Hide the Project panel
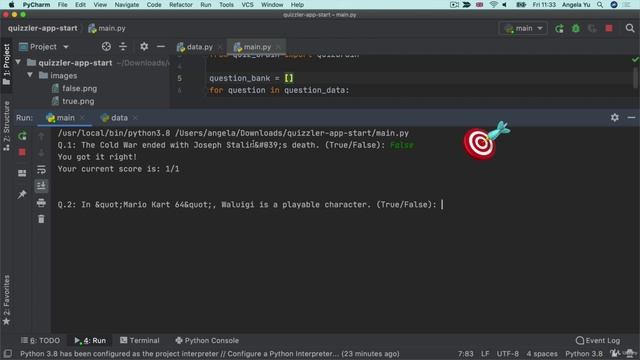The width and height of the screenshot is (640, 360). 161,47
